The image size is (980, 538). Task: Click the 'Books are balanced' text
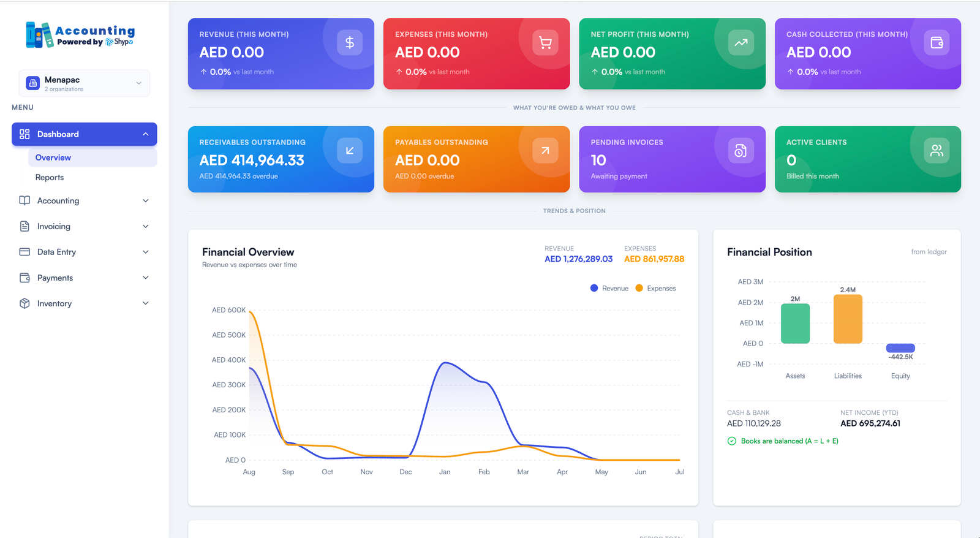pos(790,441)
